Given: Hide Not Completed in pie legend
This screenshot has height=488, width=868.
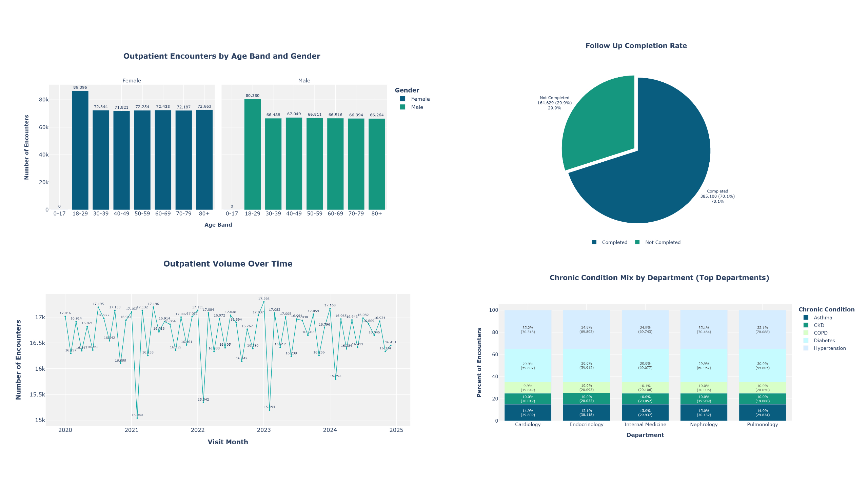Looking at the screenshot, I should click(x=662, y=242).
